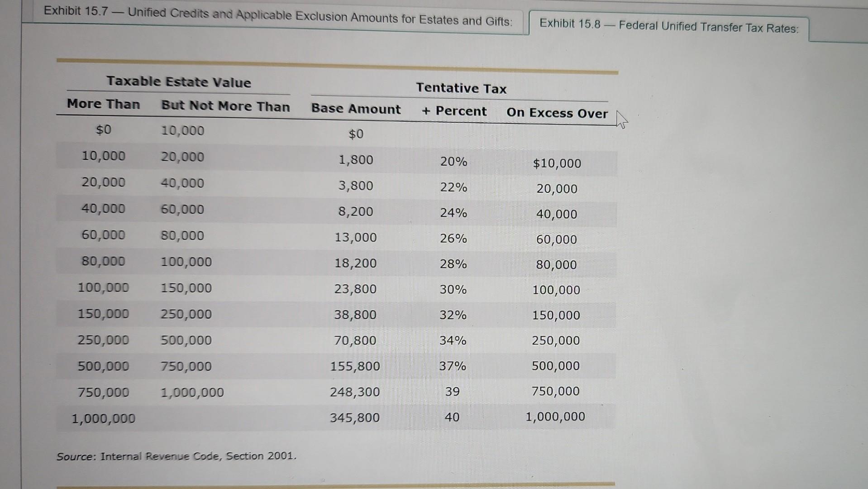Click the 345,800 base amount value

355,417
